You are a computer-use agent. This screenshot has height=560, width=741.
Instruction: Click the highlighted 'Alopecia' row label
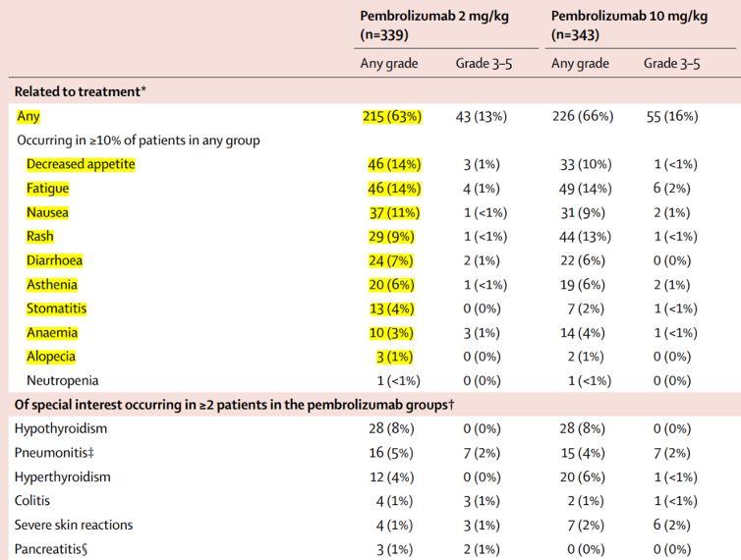coord(51,357)
